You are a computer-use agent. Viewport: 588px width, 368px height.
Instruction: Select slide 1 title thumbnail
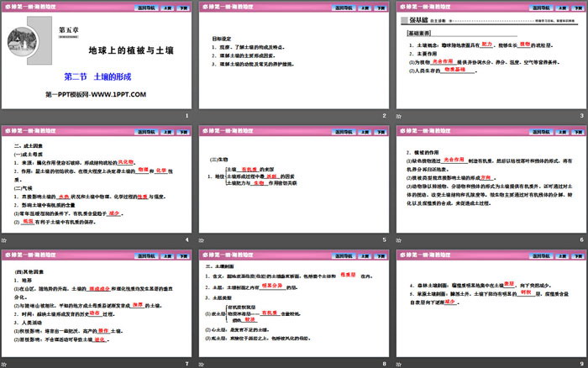pyautogui.click(x=97, y=60)
